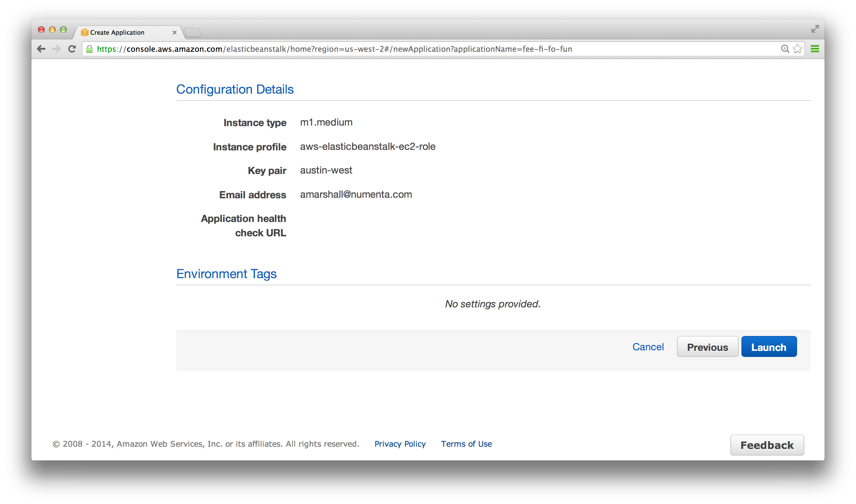Click the browser back arrow

tap(41, 49)
